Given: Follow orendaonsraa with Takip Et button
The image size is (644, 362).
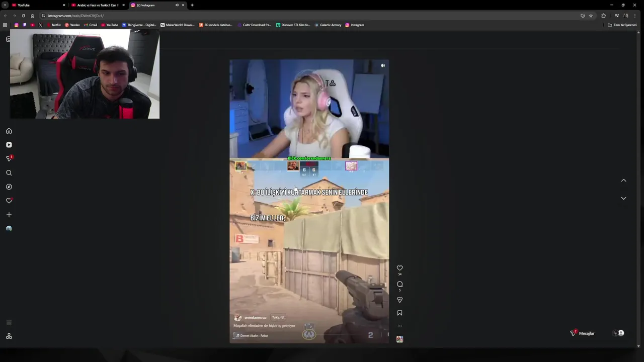Looking at the screenshot, I should [278, 317].
